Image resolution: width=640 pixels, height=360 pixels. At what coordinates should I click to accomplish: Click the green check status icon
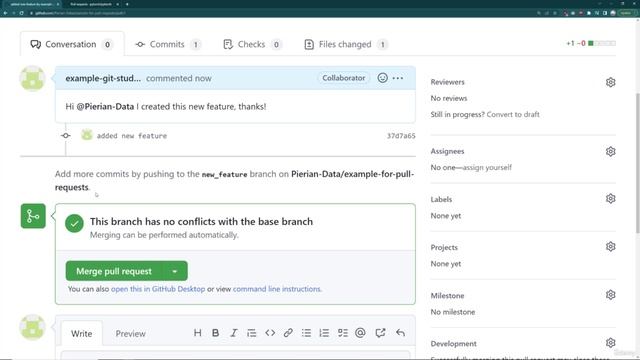coord(74,223)
